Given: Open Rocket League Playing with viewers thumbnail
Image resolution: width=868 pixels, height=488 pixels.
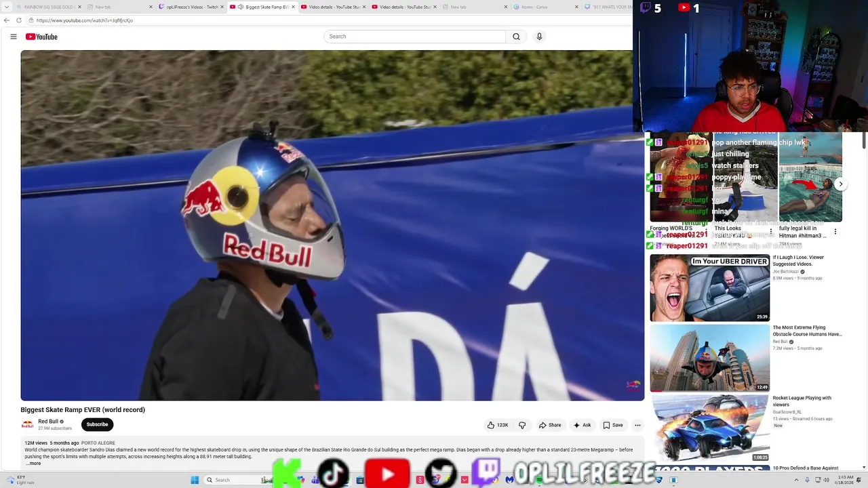Looking at the screenshot, I should tap(710, 428).
